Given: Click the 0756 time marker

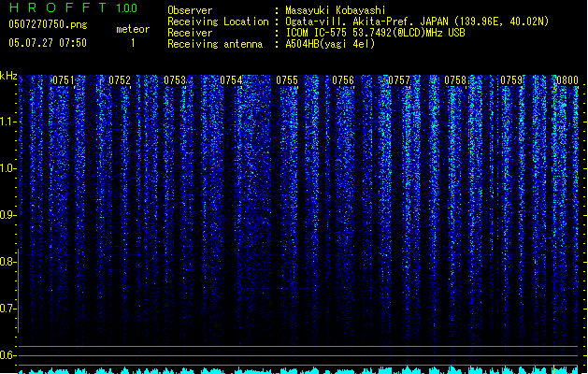Looking at the screenshot, I should click(343, 80).
